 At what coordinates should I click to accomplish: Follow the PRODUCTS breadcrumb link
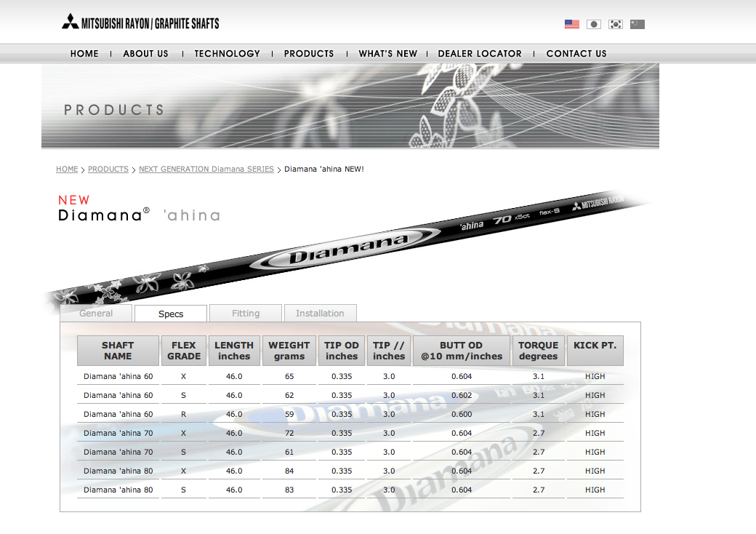click(x=108, y=169)
